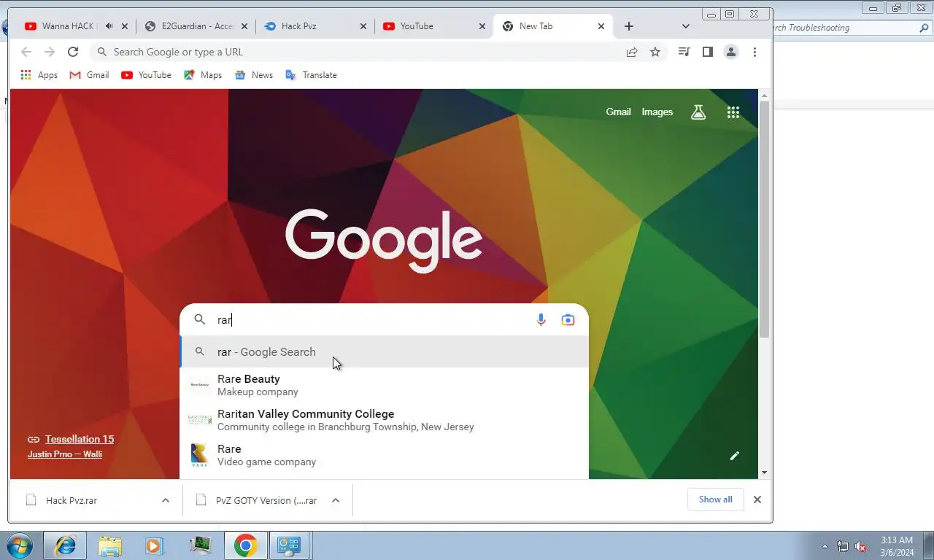
Task: Open the Chrome profile avatar
Action: click(730, 52)
